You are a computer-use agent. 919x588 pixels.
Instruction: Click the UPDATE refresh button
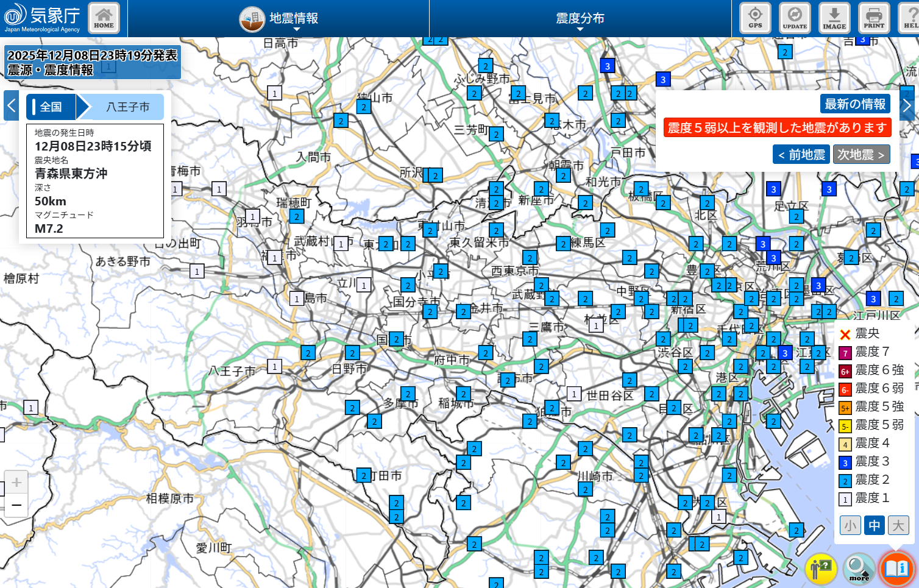(x=795, y=18)
